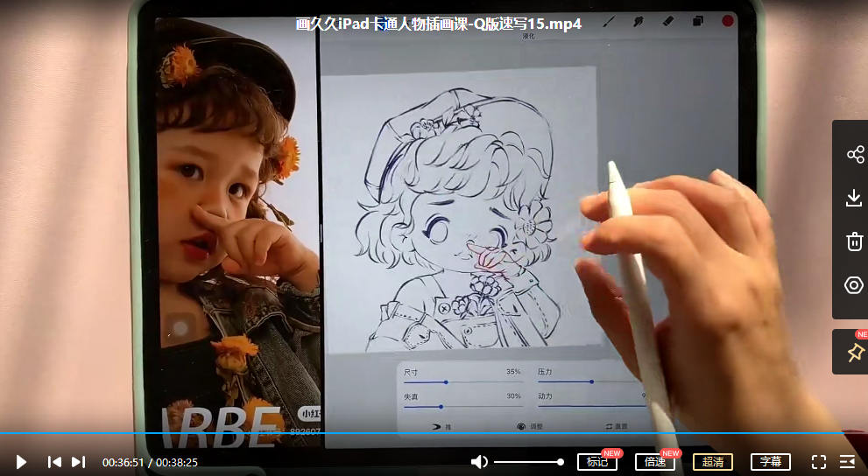
Task: Open the hexagon settings icon
Action: tap(854, 285)
